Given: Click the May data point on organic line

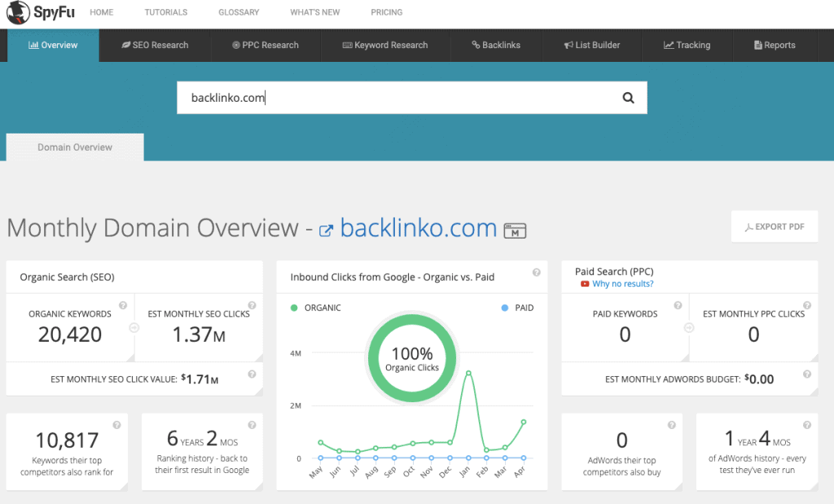Looking at the screenshot, I should (x=321, y=442).
